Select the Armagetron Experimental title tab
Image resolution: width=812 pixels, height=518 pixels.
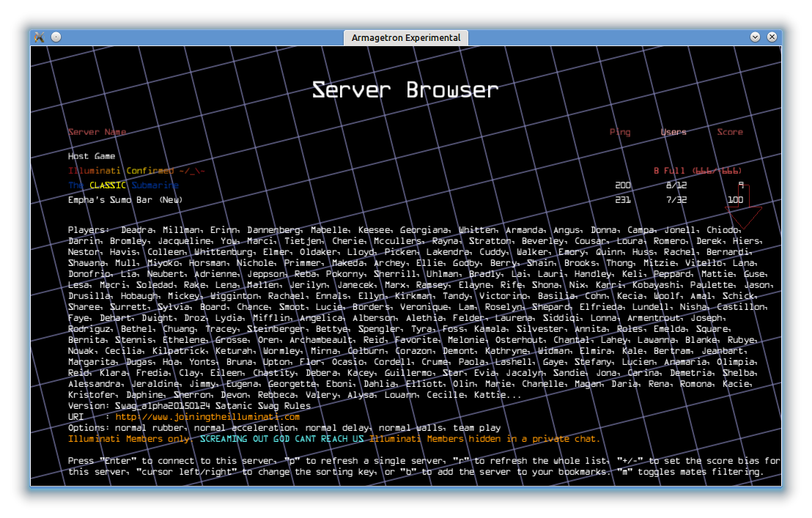(405, 37)
